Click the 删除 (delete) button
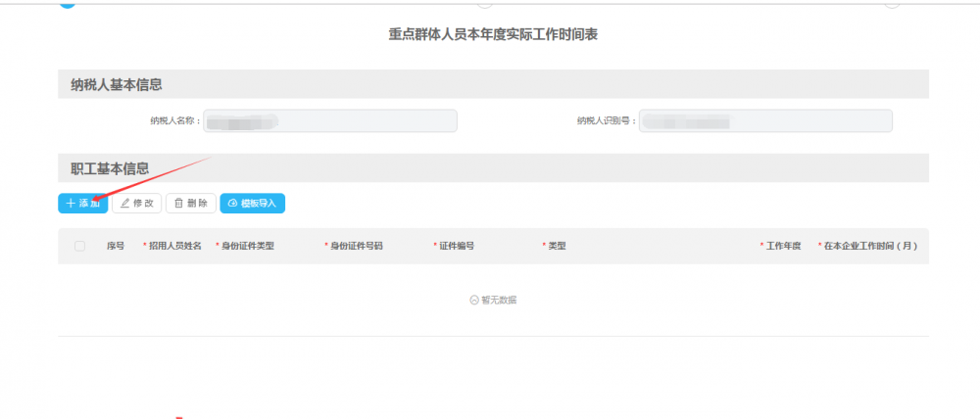Image resolution: width=980 pixels, height=419 pixels. point(190,203)
